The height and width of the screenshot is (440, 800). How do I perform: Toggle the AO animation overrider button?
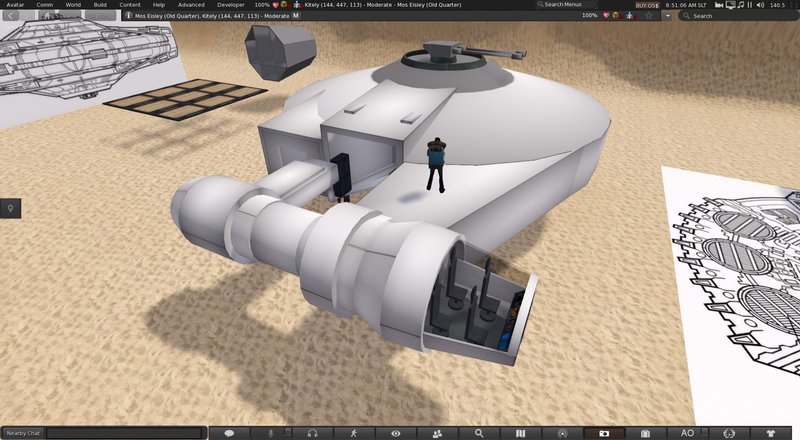point(687,433)
